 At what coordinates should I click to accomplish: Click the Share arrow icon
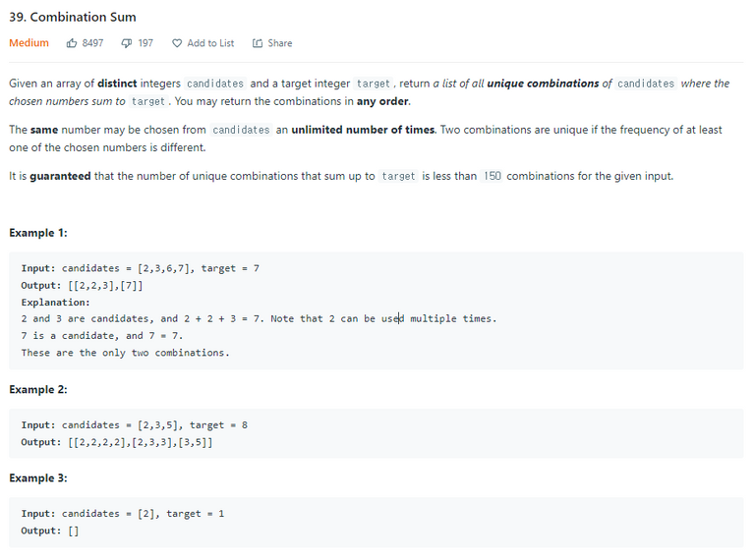coord(258,43)
